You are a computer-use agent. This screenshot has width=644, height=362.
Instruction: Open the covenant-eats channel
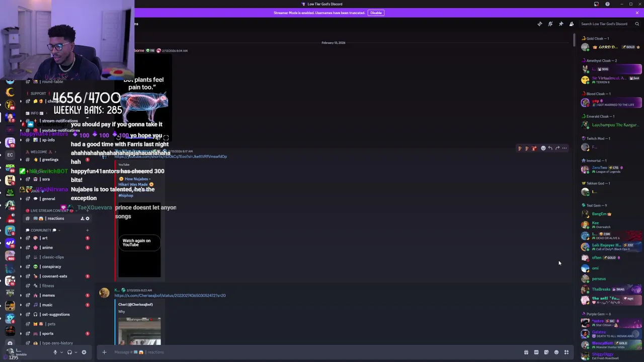click(x=58, y=276)
